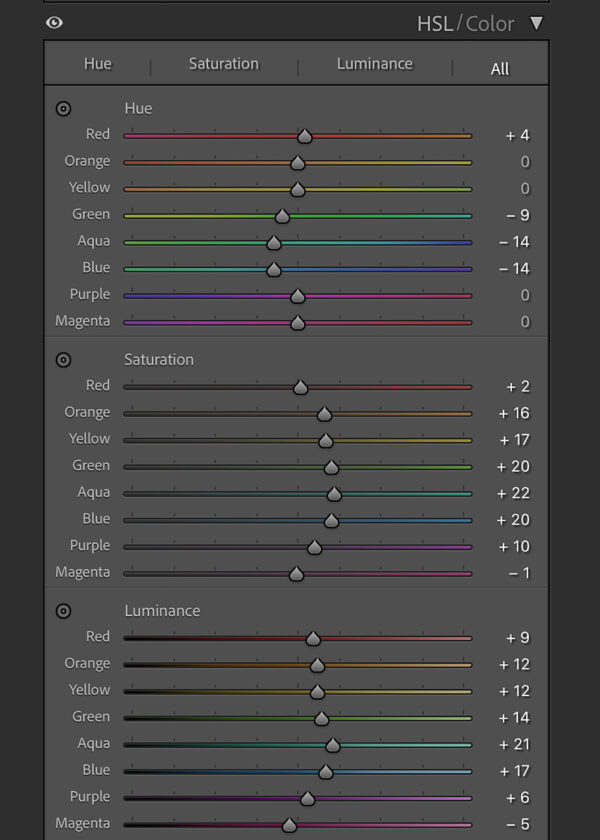Switch to the Hue tab

(98, 64)
